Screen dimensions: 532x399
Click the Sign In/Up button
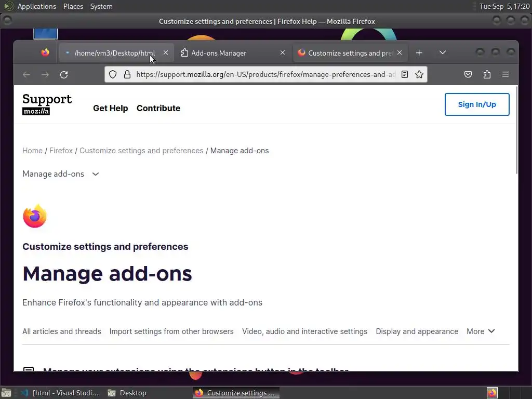pos(477,104)
